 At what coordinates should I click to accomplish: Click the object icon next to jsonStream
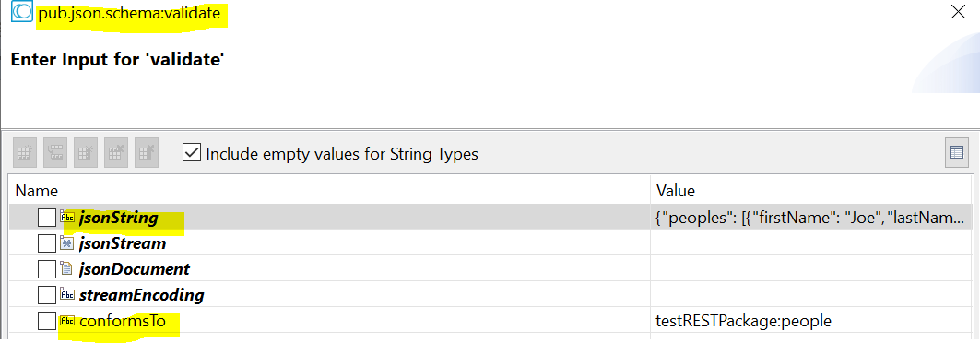(x=66, y=243)
